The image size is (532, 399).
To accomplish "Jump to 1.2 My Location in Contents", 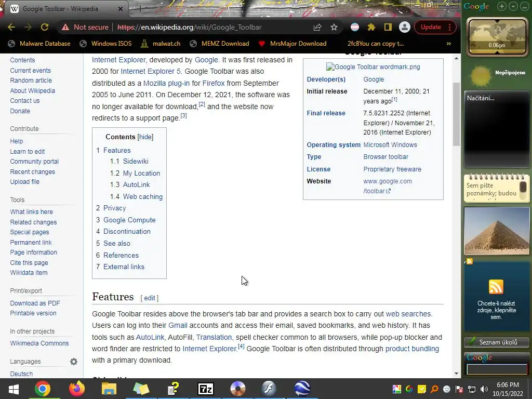I will (141, 173).
